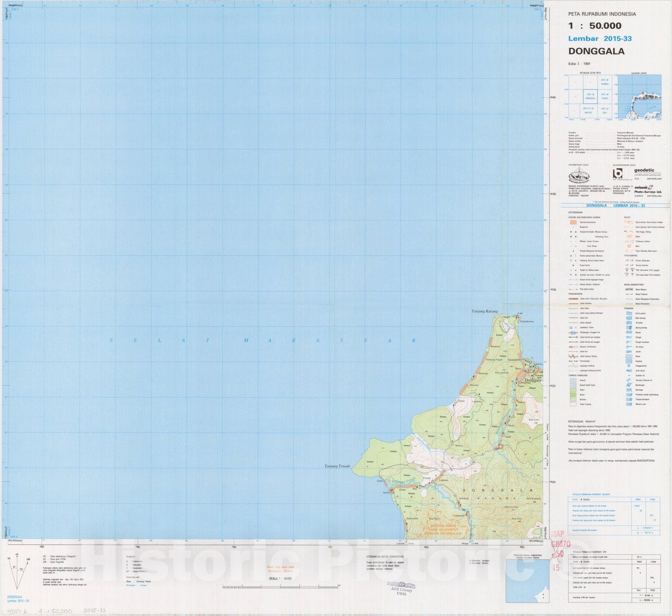Viewport: 672px width, 616px height.
Task: Click the Daerah pemukiman orange swatch
Action: [x=573, y=222]
